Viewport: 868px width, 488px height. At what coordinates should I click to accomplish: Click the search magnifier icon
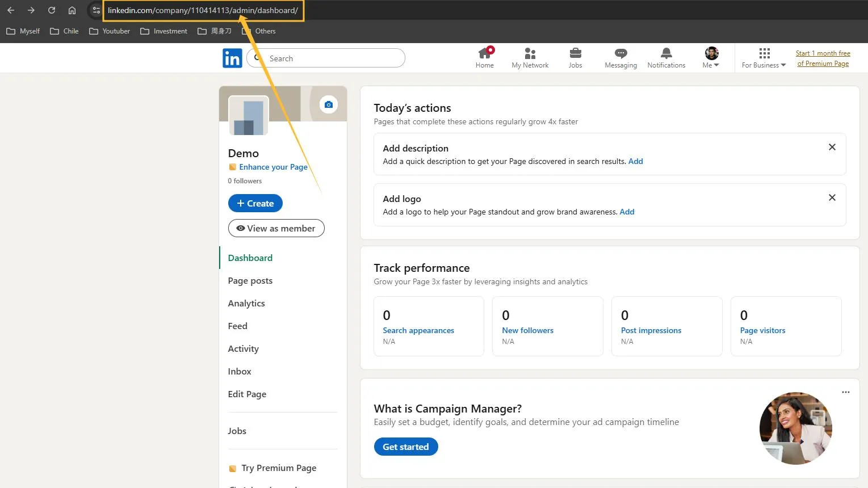(x=257, y=58)
